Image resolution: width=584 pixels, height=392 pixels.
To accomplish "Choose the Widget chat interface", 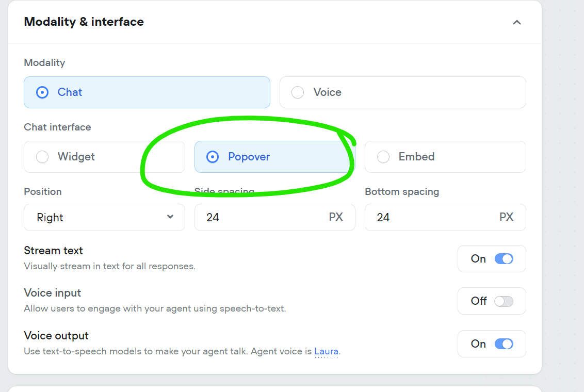I will (x=104, y=157).
